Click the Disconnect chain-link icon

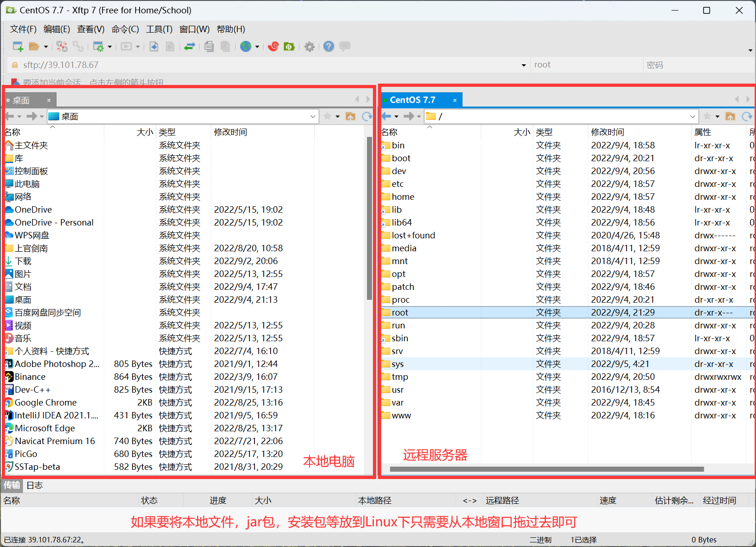pos(78,46)
